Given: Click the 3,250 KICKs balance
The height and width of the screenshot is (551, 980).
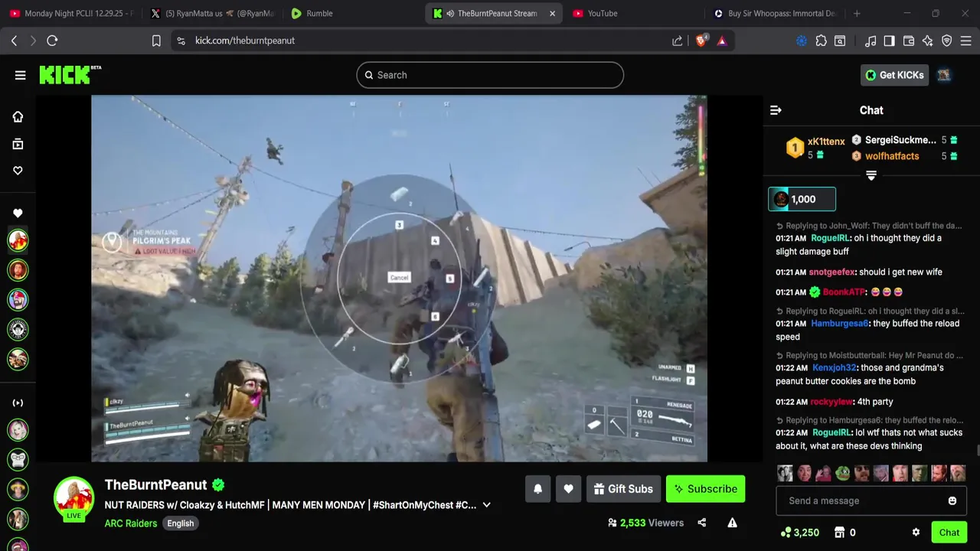Looking at the screenshot, I should tap(799, 533).
